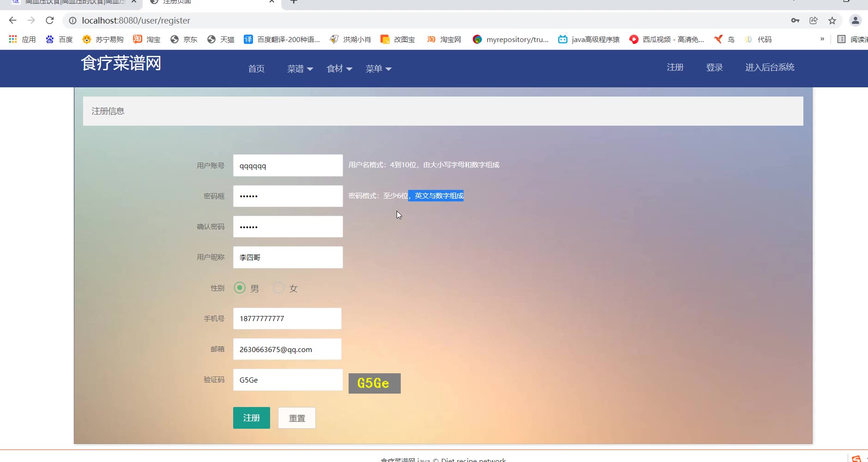Viewport: 868px width, 462px height.
Task: Click the 重置 reset button
Action: click(x=297, y=418)
